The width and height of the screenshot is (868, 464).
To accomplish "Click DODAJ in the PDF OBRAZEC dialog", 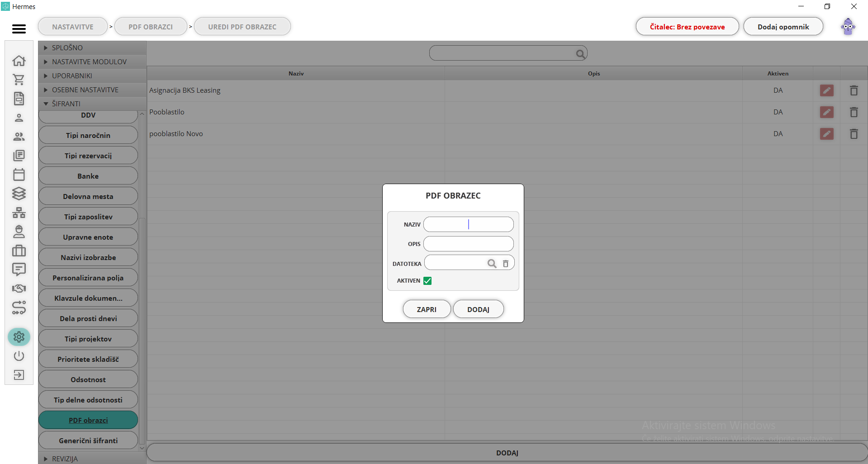I will [478, 309].
